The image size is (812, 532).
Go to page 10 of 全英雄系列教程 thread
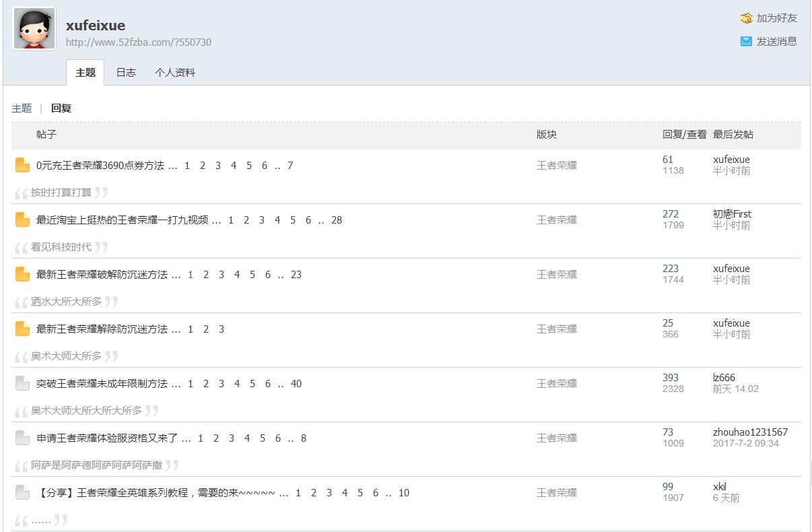pos(404,493)
